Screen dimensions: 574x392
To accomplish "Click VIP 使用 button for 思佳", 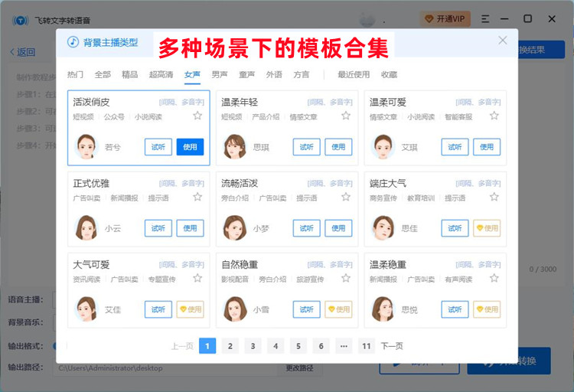I will pyautogui.click(x=487, y=228).
